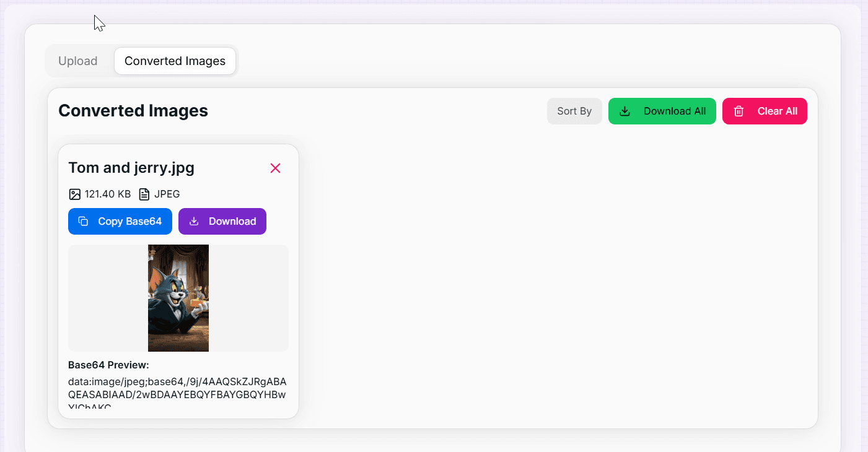The image size is (868, 452).
Task: Click the Converted Images heading
Action: pyautogui.click(x=133, y=110)
